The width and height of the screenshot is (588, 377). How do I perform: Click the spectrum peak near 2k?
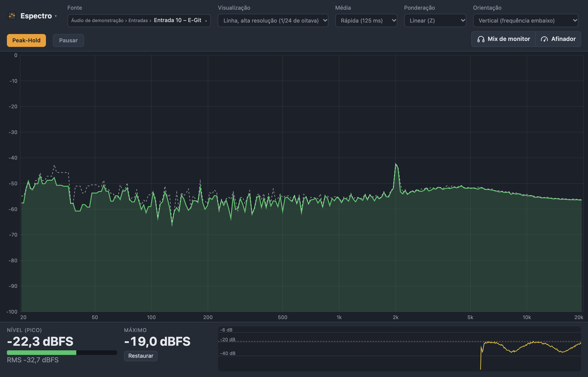click(x=396, y=164)
